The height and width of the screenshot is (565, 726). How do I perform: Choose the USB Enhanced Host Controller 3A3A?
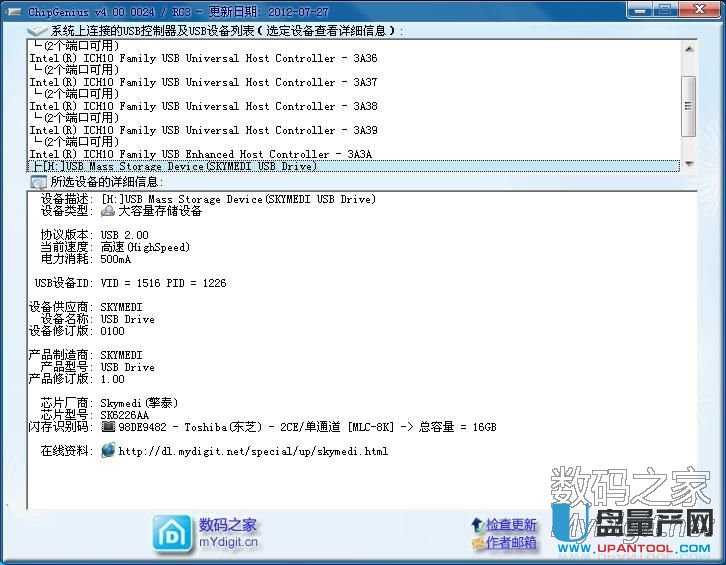[x=200, y=154]
